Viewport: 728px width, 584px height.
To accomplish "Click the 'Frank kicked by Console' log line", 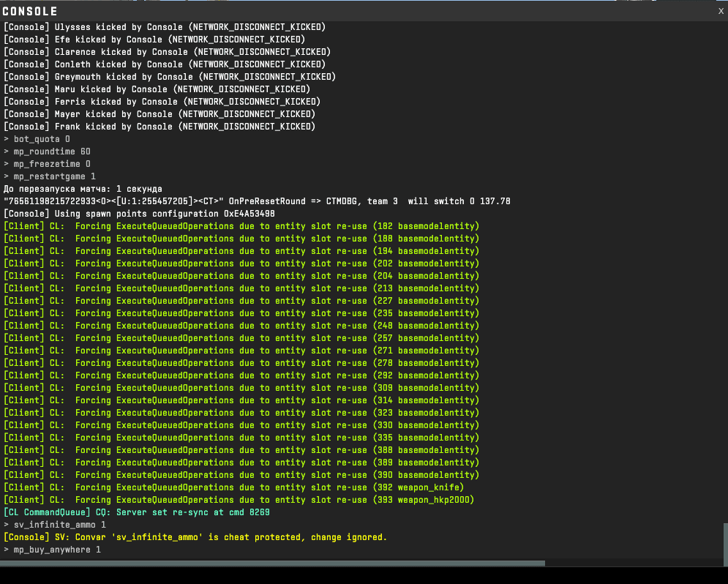I will 159,127.
